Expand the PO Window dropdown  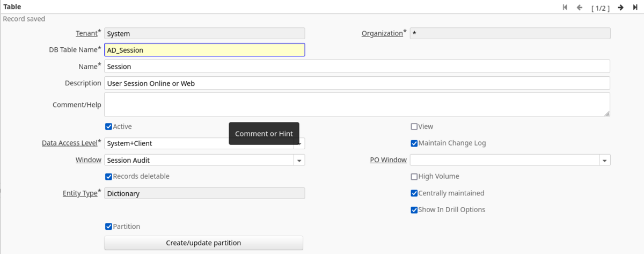click(605, 160)
